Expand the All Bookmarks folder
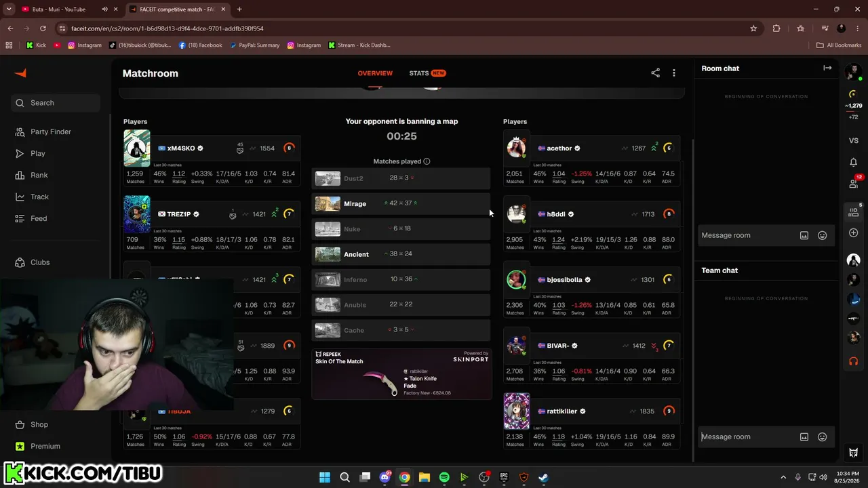The width and height of the screenshot is (868, 488). tap(839, 45)
